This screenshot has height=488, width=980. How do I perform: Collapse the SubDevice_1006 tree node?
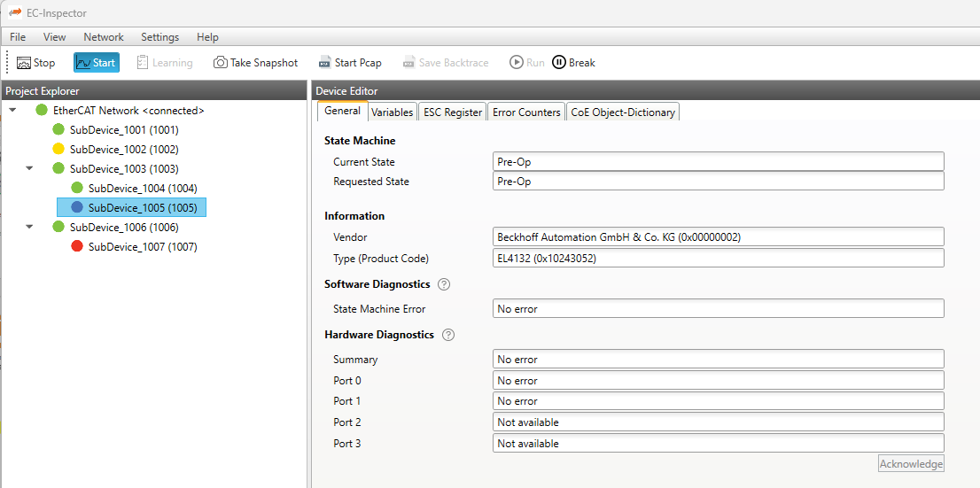[x=29, y=226]
